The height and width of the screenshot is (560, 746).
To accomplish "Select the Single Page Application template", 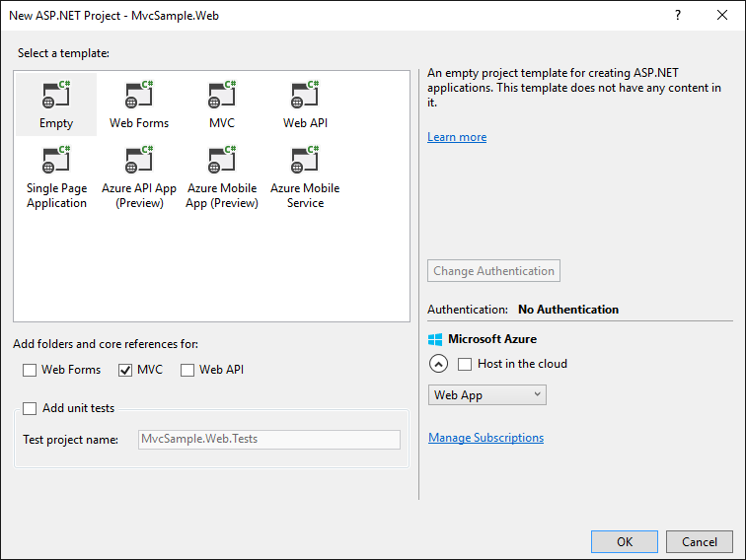I will coord(56,176).
